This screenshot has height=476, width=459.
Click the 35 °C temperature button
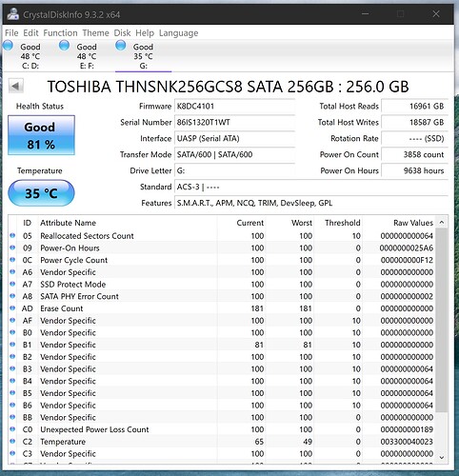[41, 193]
